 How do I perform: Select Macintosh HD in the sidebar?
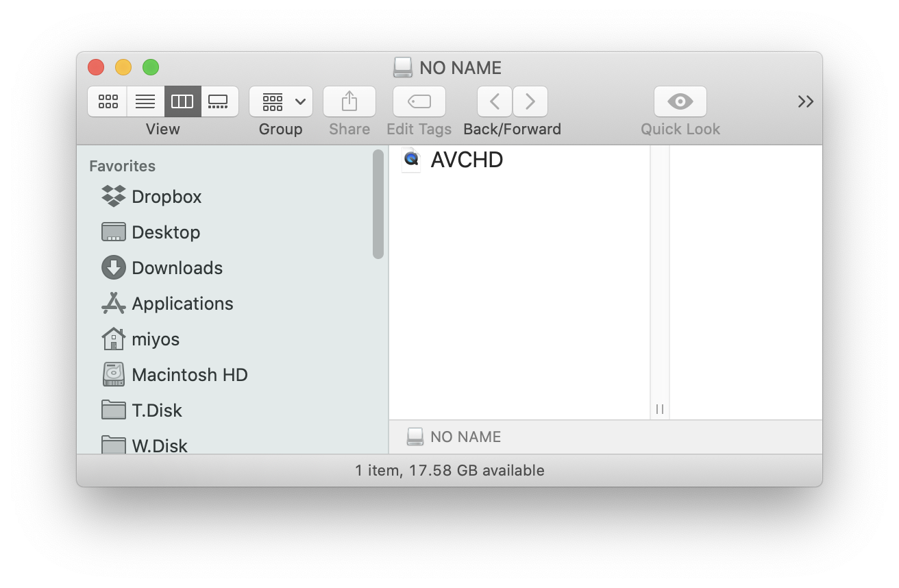point(189,375)
